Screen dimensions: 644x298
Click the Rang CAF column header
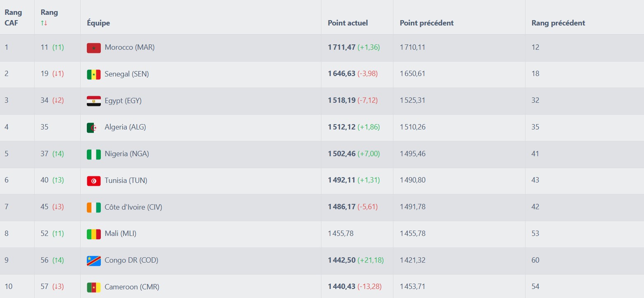[x=13, y=18]
